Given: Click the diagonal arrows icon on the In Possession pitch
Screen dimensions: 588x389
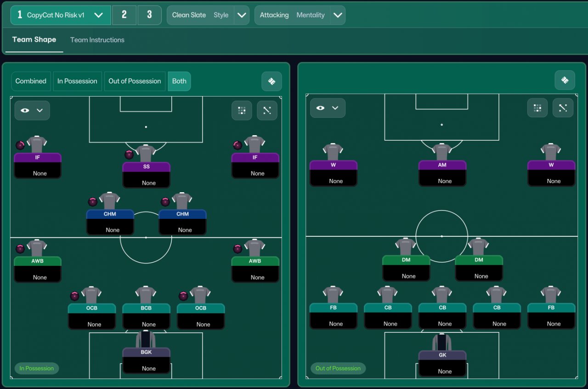Looking at the screenshot, I should coord(267,110).
